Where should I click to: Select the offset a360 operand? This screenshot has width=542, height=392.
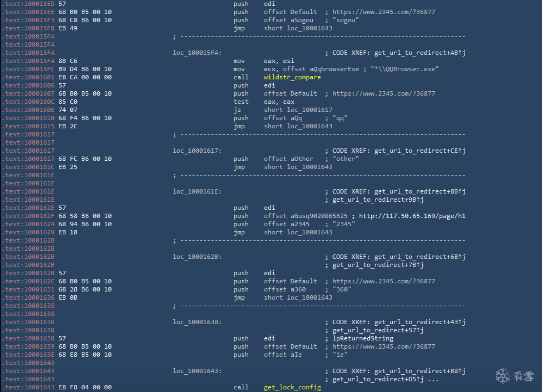click(284, 289)
